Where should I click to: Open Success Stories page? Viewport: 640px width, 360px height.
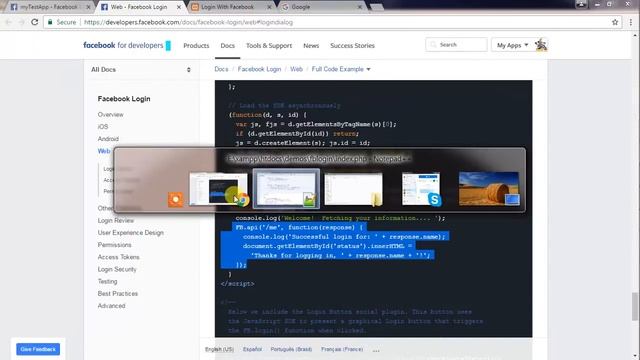[352, 46]
